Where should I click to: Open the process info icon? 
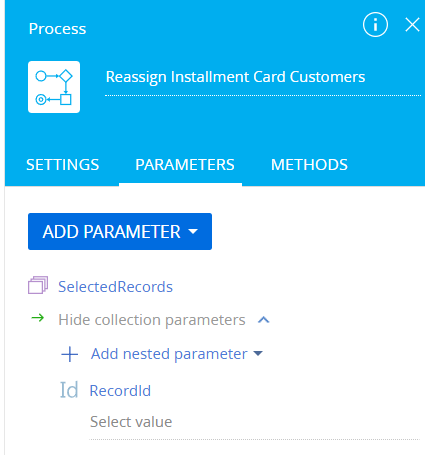pos(375,25)
